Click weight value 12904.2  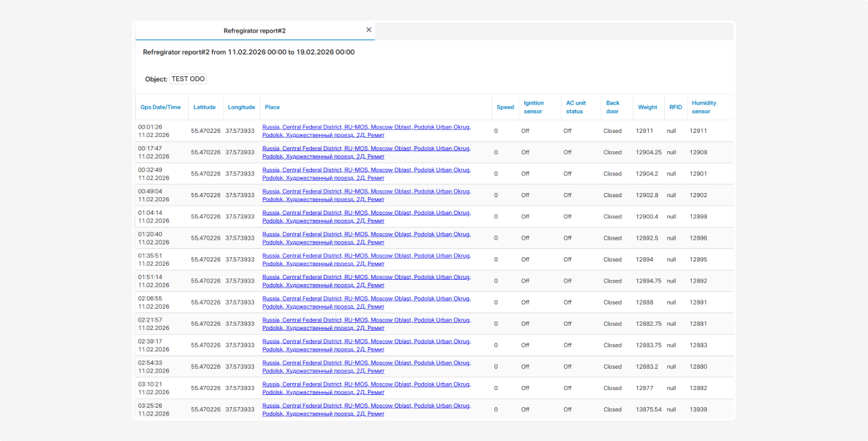pos(647,174)
